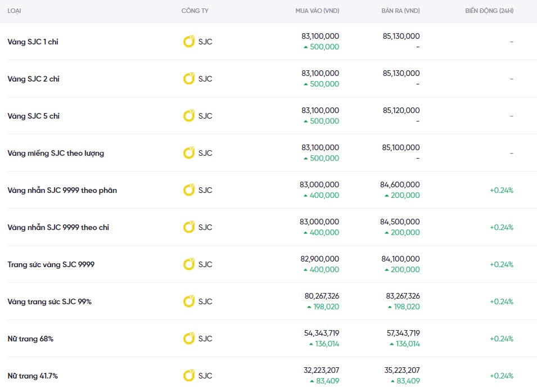Click the 85,100,000 sell price value
This screenshot has width=537, height=392.
click(401, 147)
